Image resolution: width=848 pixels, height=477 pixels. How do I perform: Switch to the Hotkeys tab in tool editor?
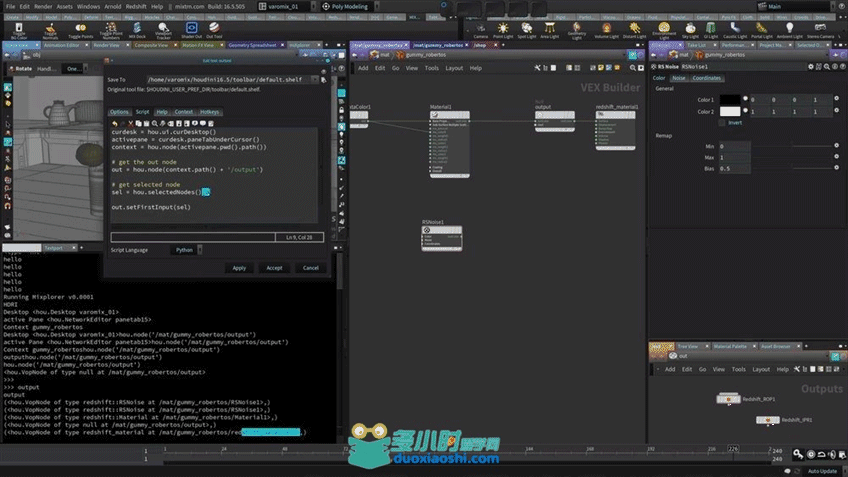(209, 112)
